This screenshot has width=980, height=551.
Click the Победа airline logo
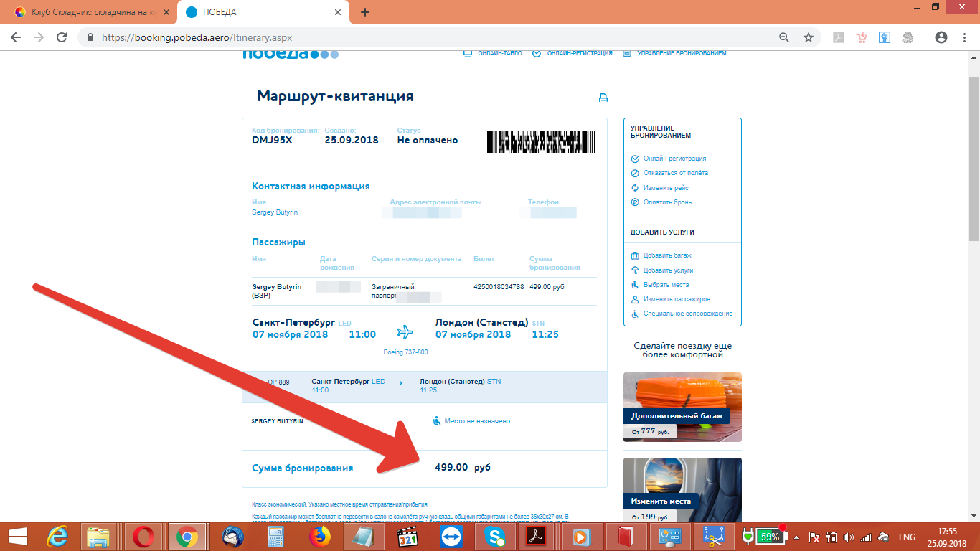pyautogui.click(x=290, y=54)
